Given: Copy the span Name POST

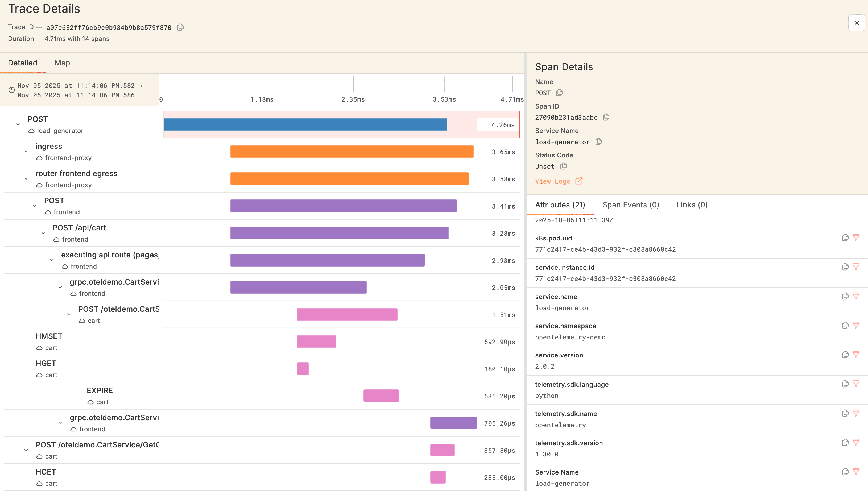Looking at the screenshot, I should [559, 92].
